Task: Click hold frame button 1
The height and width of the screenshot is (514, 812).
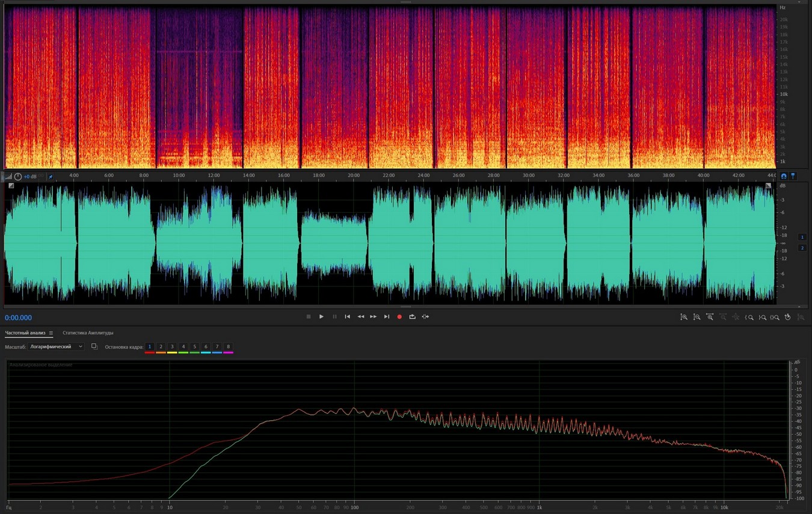Action: tap(150, 347)
